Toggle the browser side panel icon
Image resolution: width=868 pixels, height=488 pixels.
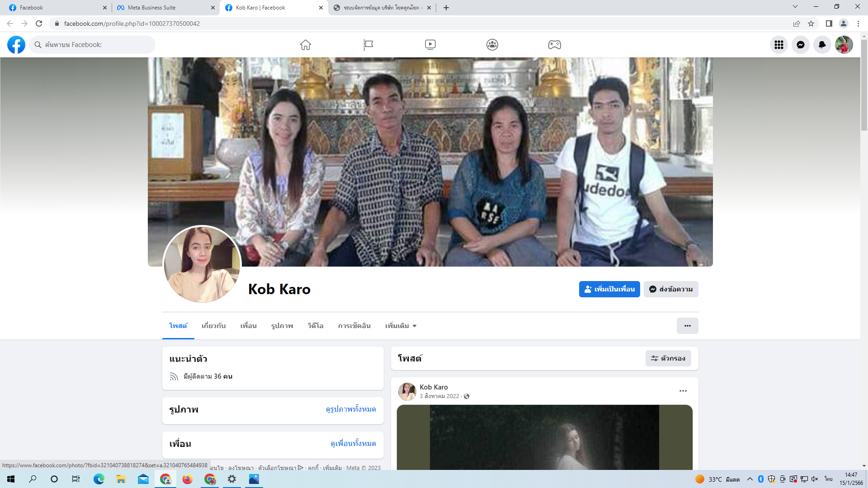829,23
